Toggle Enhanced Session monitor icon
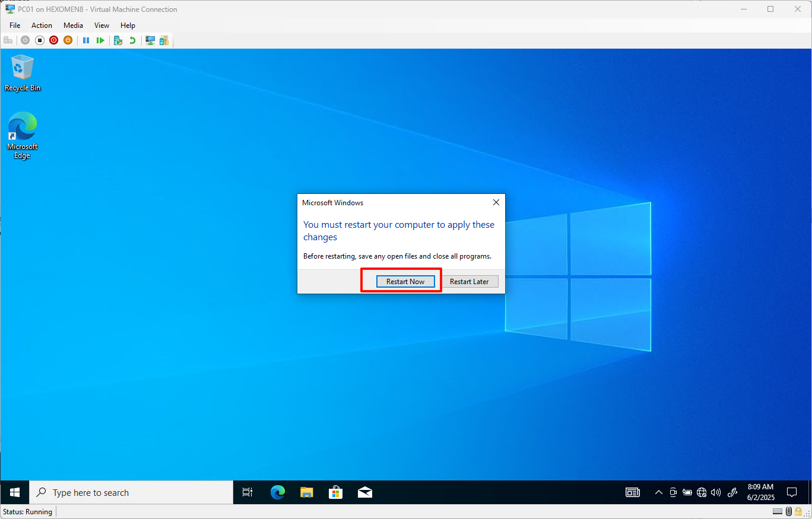812x519 pixels. coord(150,40)
